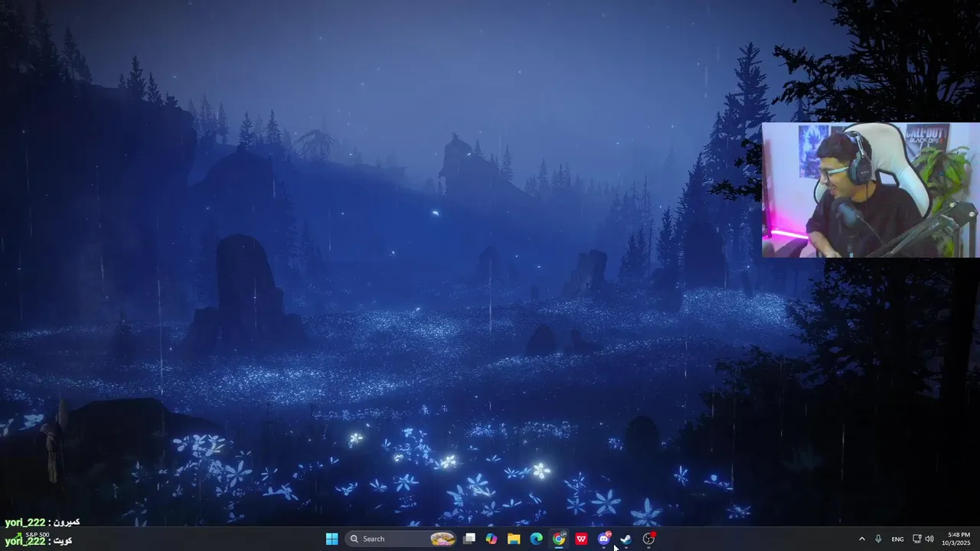Switch ENG input language

[x=897, y=539]
